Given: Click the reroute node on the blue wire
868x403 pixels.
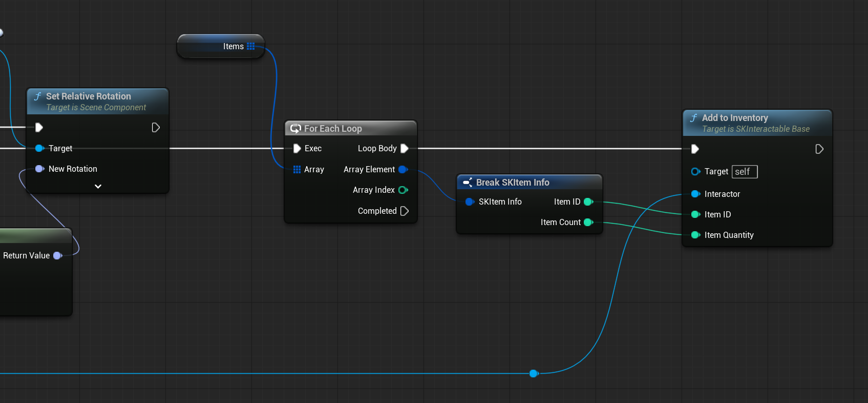Looking at the screenshot, I should tap(534, 373).
